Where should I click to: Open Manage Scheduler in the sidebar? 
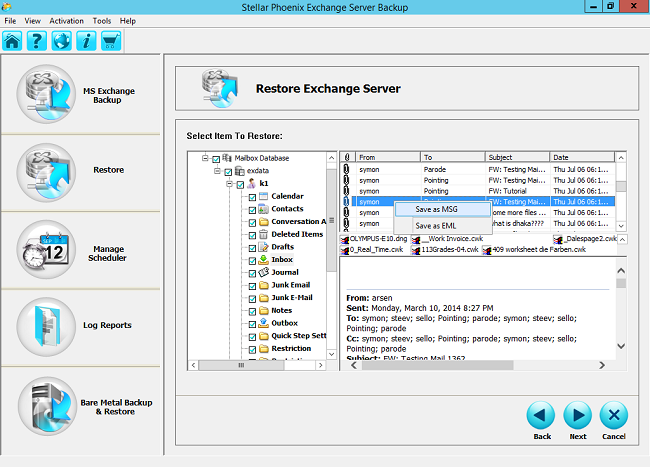point(46,249)
